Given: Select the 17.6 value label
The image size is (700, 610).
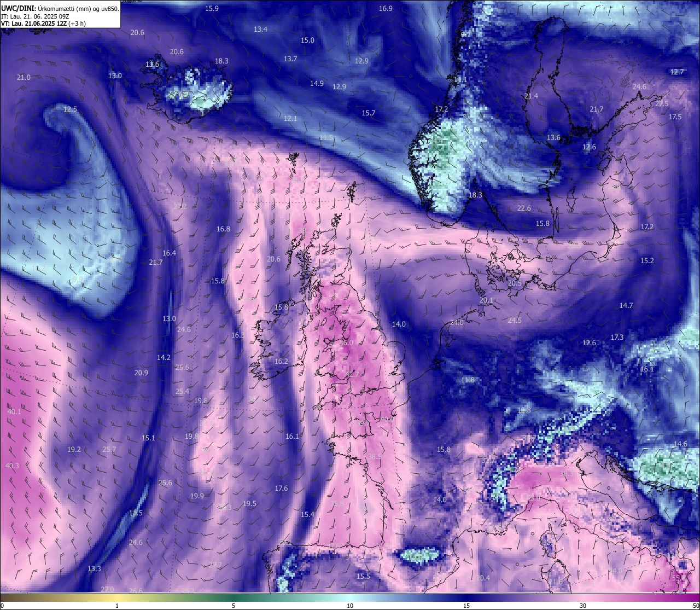Looking at the screenshot, I should [281, 489].
